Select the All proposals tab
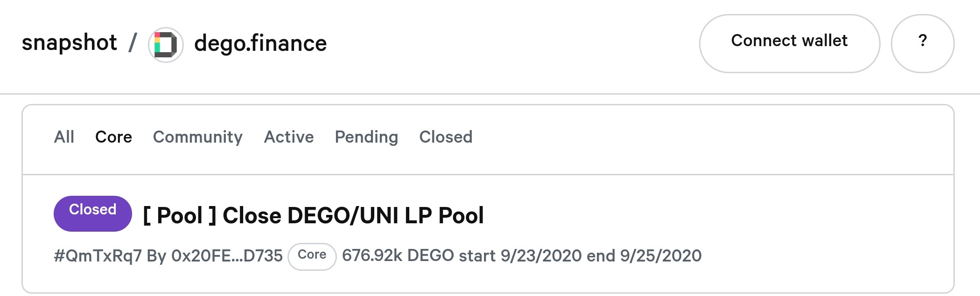 pyautogui.click(x=64, y=137)
